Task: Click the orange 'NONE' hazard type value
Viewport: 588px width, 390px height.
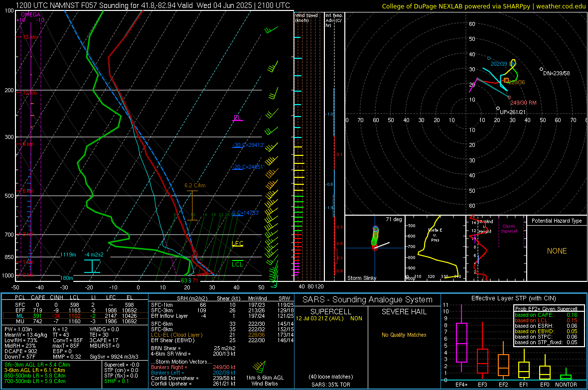Action: coord(557,251)
